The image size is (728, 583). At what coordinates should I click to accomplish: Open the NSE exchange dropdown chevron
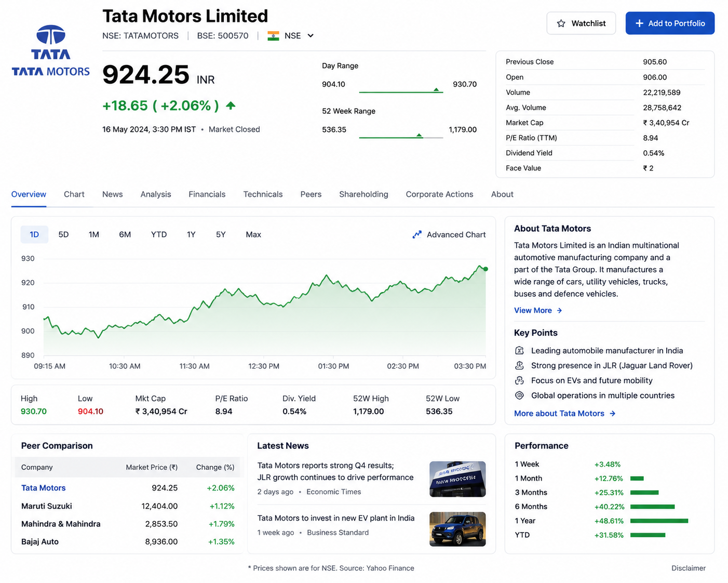point(311,36)
